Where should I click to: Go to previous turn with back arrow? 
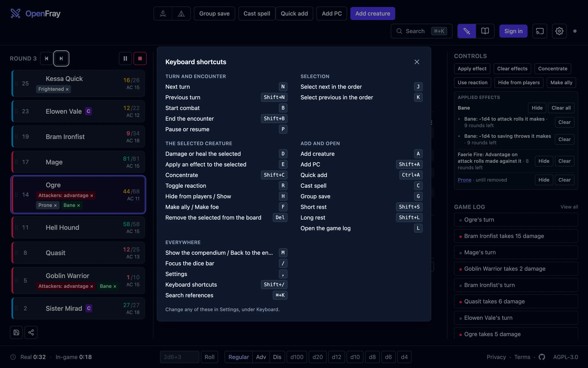(46, 58)
